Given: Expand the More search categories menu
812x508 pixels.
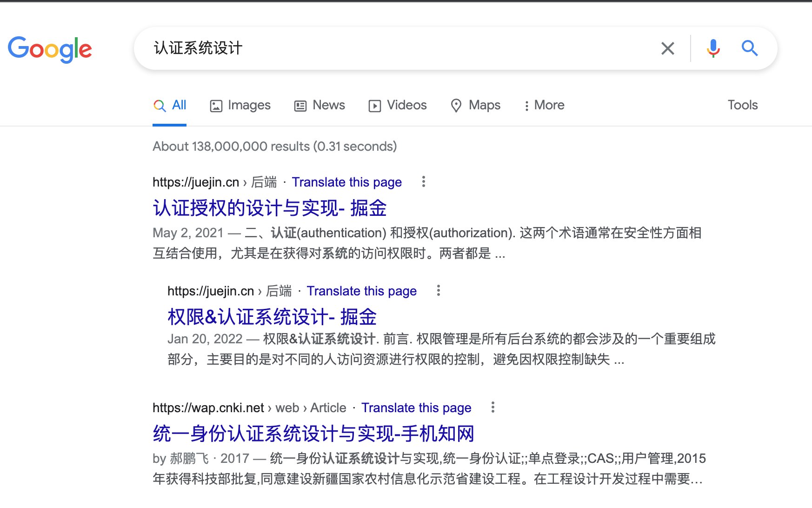Looking at the screenshot, I should point(544,106).
